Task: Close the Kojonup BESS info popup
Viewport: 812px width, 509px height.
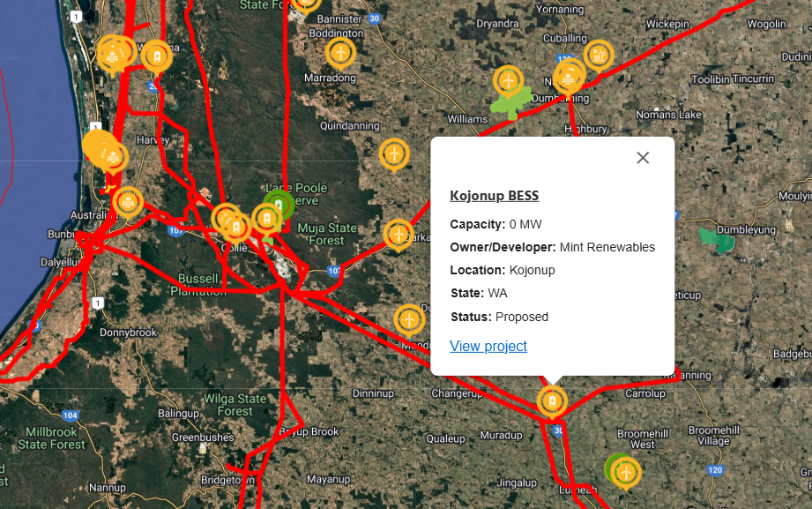Action: (643, 158)
